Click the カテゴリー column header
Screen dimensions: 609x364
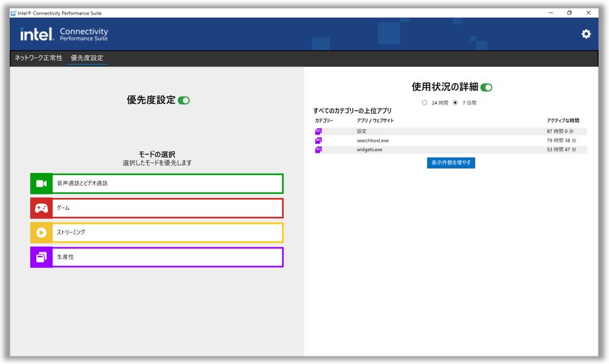(324, 121)
